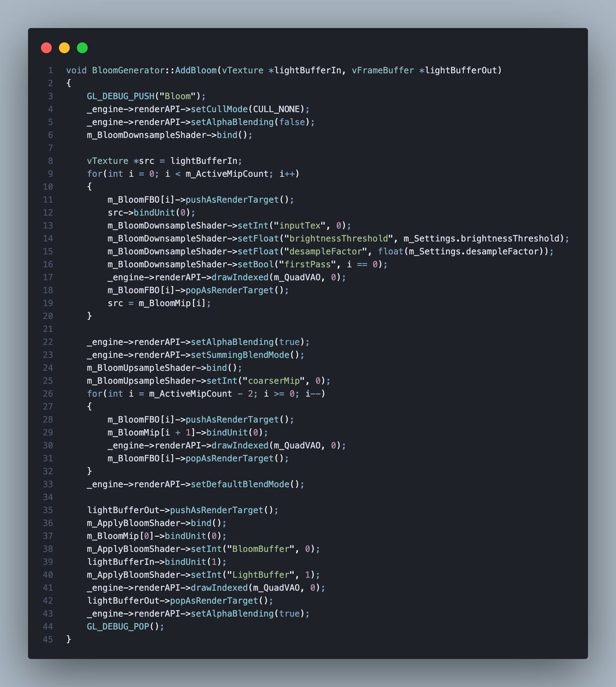Click 'GL_DEBUG_PUSH' on line 3
This screenshot has width=616, height=687.
121,96
